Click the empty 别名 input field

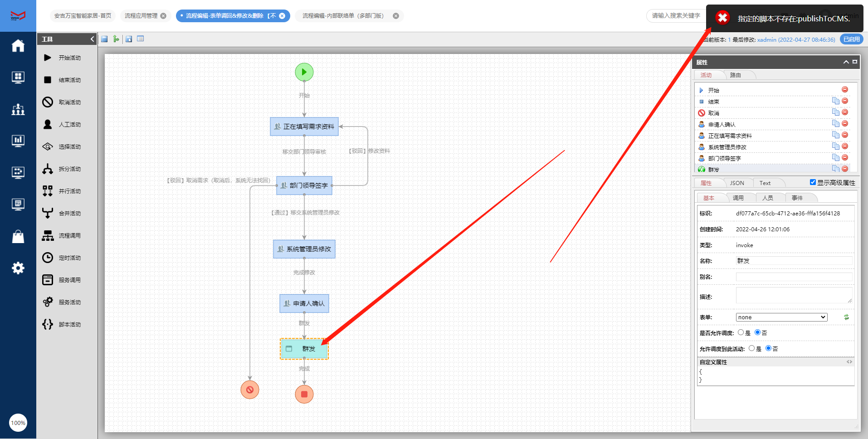point(794,277)
